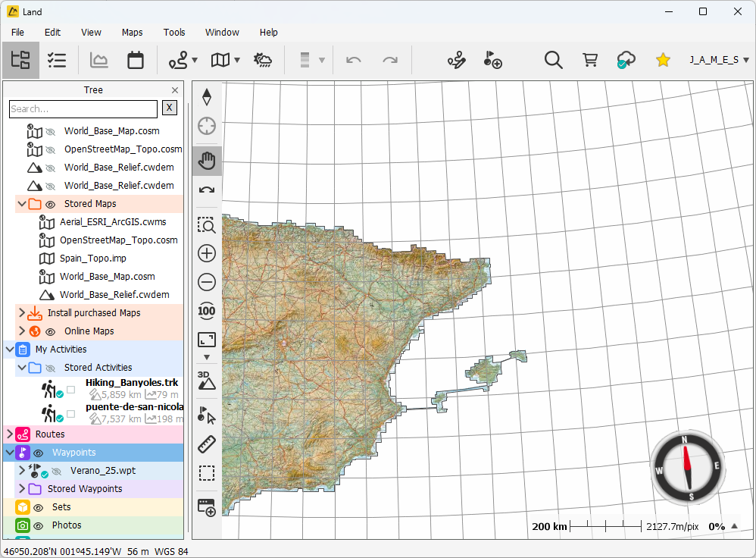
Task: Open the online store cart icon
Action: [x=590, y=60]
